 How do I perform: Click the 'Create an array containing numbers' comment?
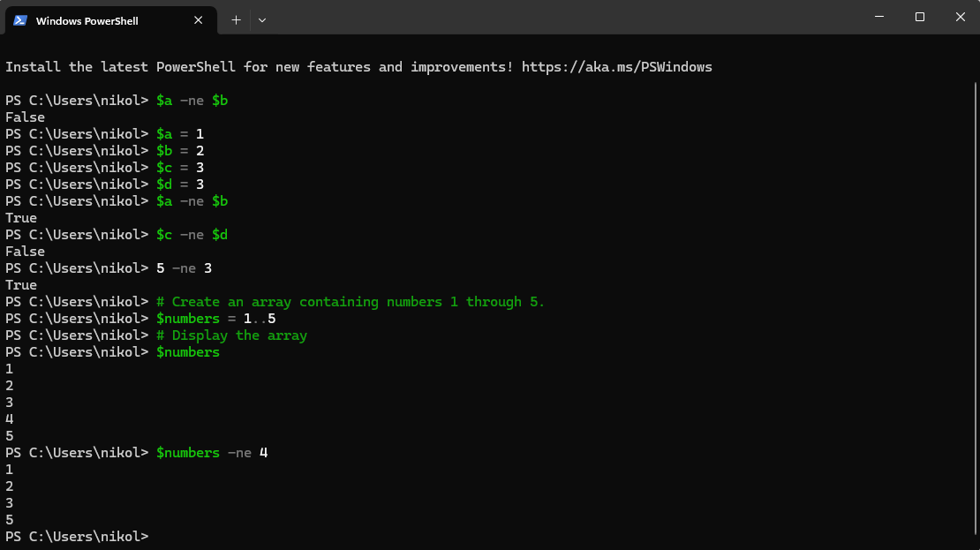[351, 302]
